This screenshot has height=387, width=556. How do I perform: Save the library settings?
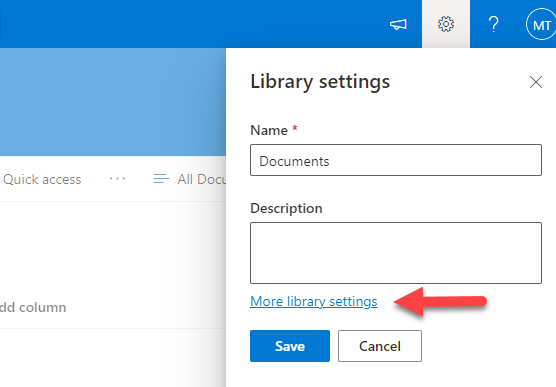point(290,346)
